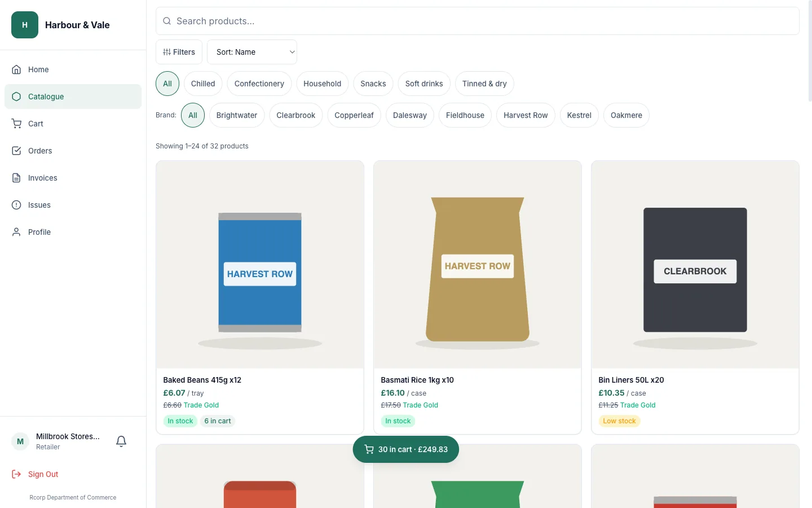
Task: Open Bin Liners product image
Action: coord(695,265)
